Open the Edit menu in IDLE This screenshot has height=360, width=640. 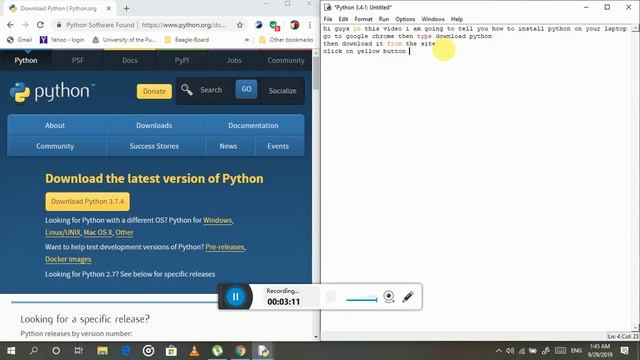(343, 19)
